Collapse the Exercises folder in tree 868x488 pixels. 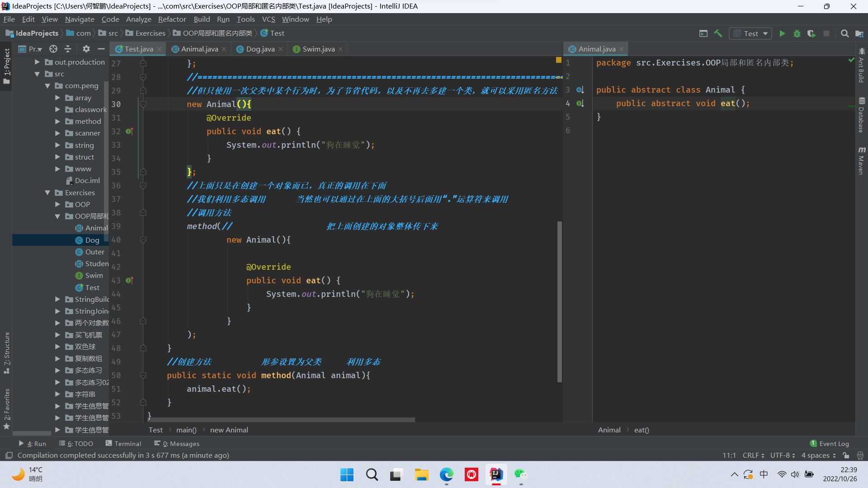[47, 193]
